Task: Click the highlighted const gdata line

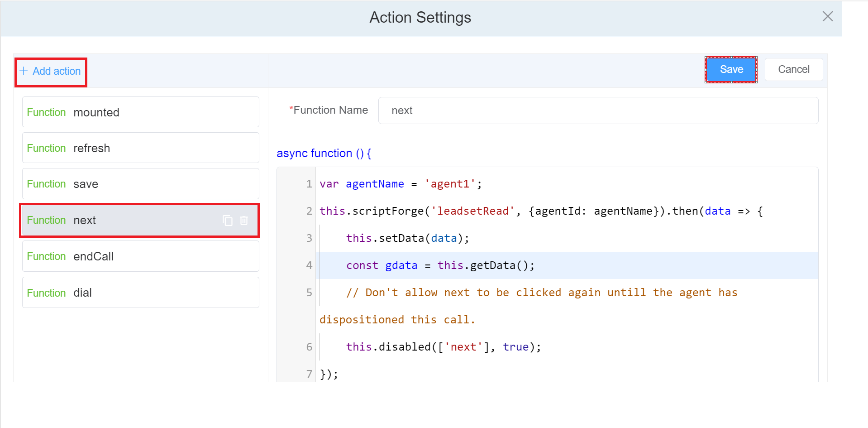Action: click(440, 266)
